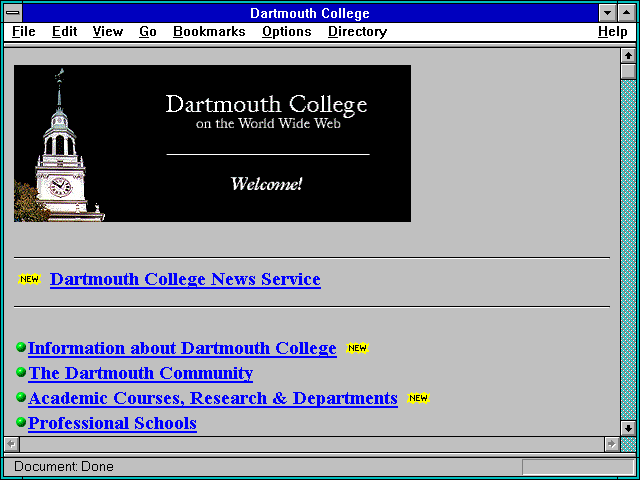Click the NEW badge after Academic Courses link
This screenshot has width=640, height=480.
click(x=418, y=398)
